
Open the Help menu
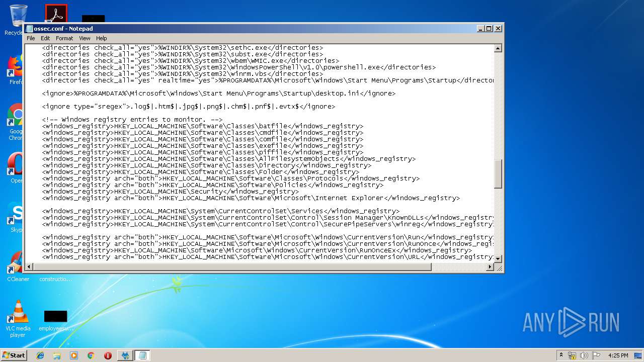tap(102, 38)
